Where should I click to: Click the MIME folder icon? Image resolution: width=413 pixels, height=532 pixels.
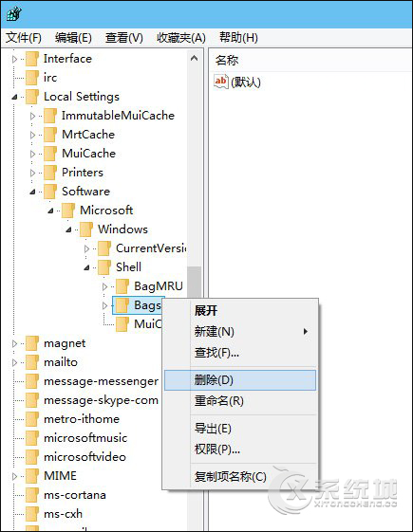click(32, 476)
